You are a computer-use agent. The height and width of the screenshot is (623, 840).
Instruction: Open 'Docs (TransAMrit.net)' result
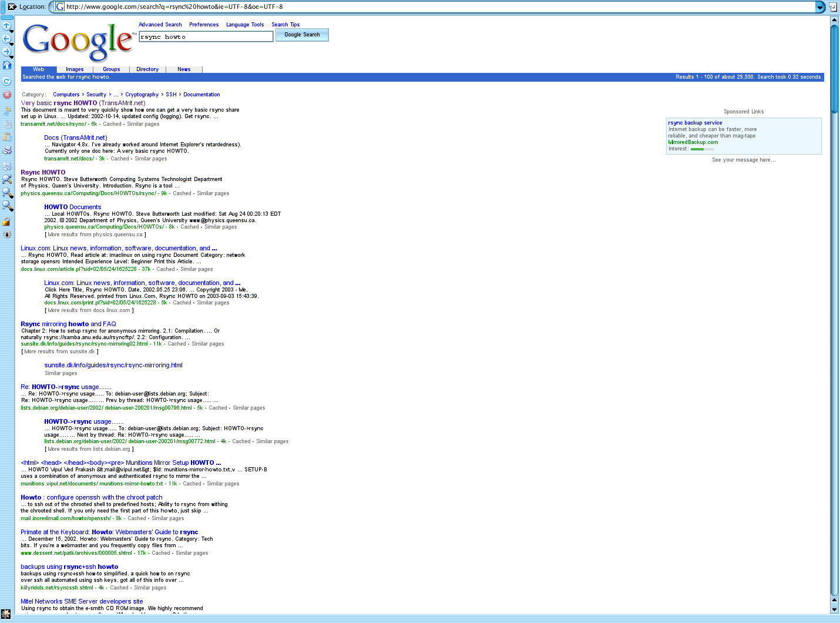point(76,138)
